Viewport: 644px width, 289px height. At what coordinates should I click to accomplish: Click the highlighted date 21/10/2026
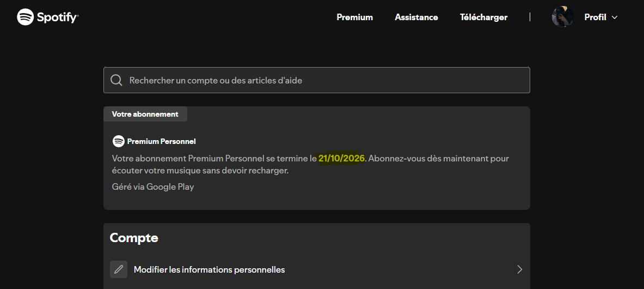[341, 159]
